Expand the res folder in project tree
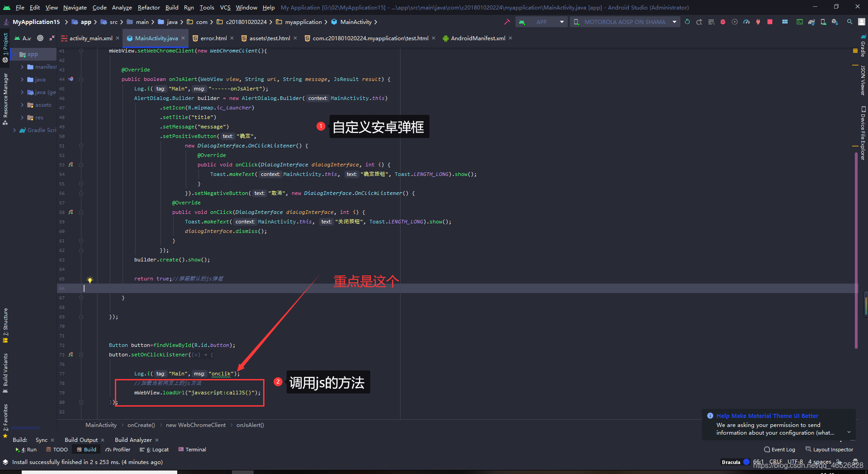868x474 pixels. (22, 118)
